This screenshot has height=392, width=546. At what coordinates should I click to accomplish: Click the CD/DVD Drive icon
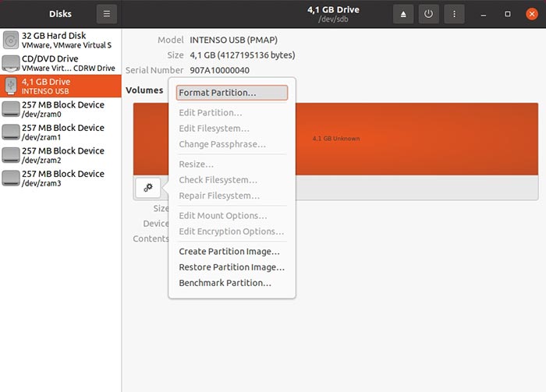pos(11,63)
